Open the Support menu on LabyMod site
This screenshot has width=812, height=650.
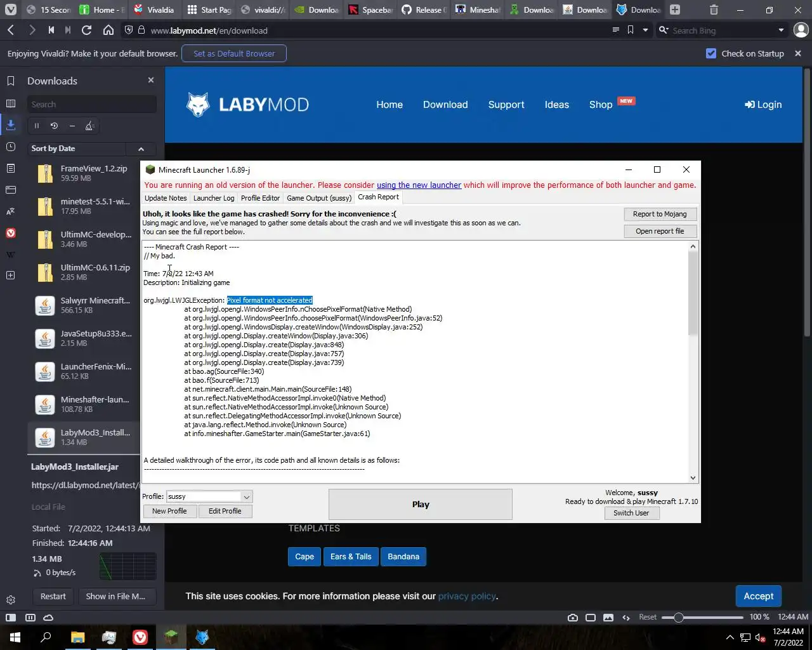506,105
